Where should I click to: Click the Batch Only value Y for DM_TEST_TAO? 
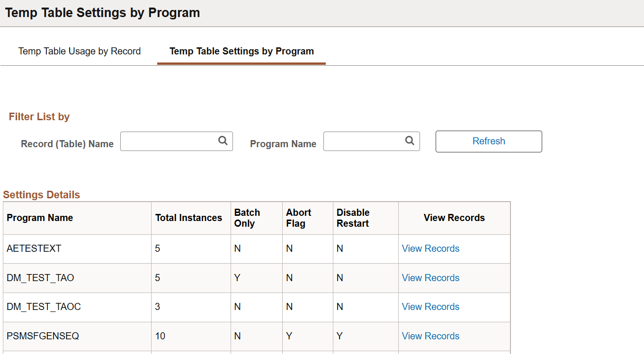[237, 278]
